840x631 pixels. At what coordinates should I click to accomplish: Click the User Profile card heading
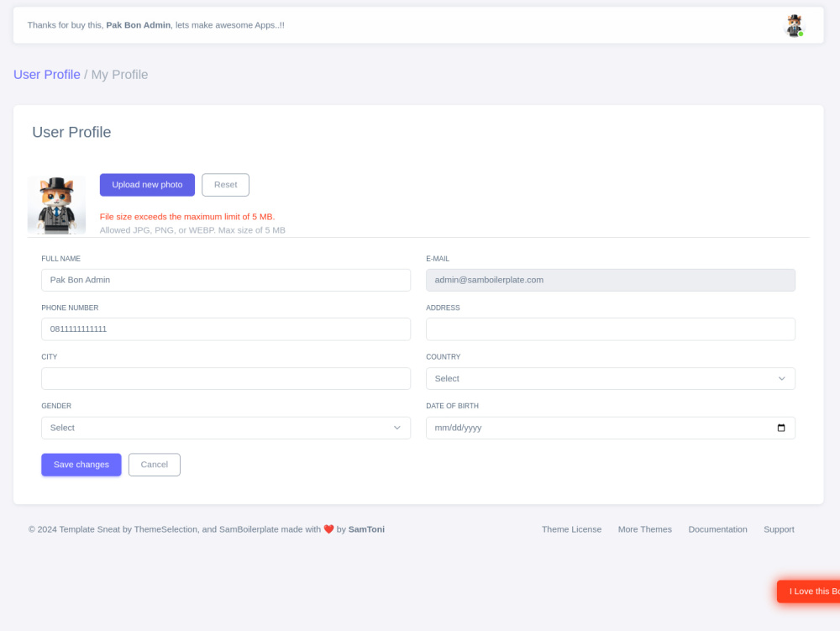click(71, 132)
